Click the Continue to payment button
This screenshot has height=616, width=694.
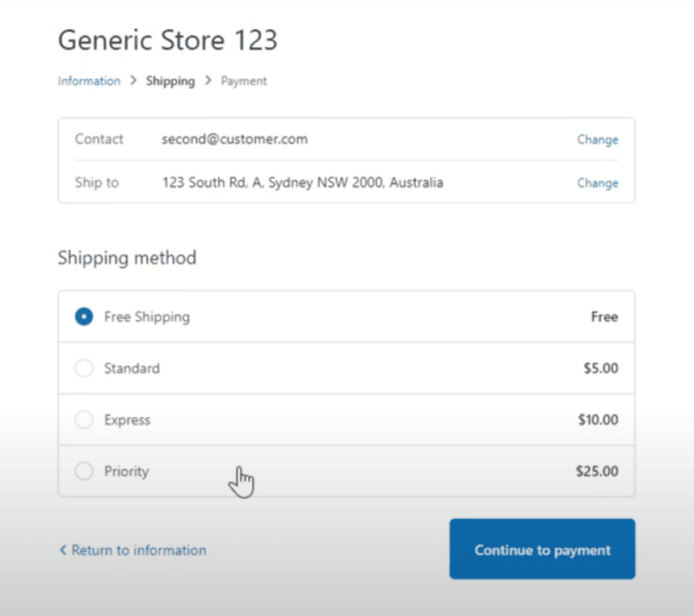coord(542,550)
